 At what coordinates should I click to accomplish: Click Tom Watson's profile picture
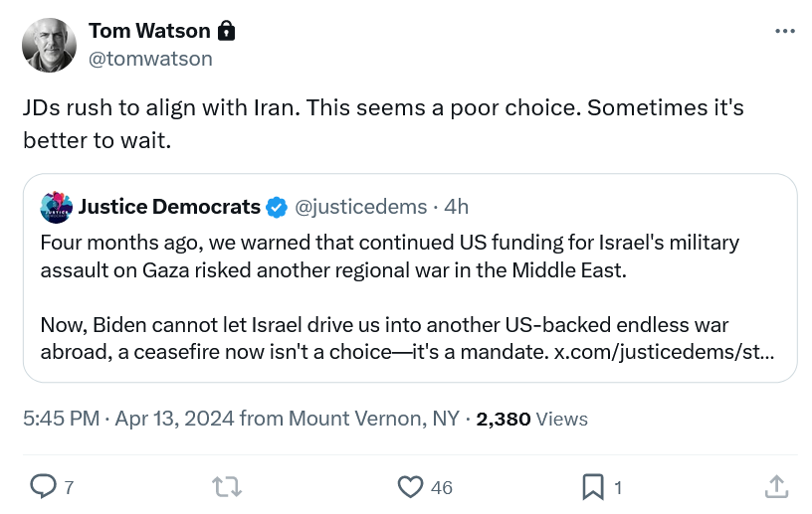click(50, 45)
